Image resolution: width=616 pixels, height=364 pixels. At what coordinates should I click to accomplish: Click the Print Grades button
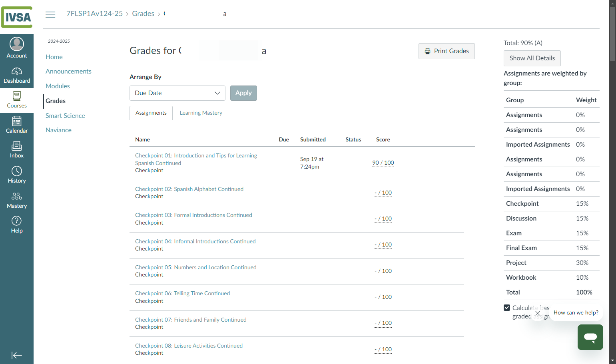pyautogui.click(x=447, y=51)
